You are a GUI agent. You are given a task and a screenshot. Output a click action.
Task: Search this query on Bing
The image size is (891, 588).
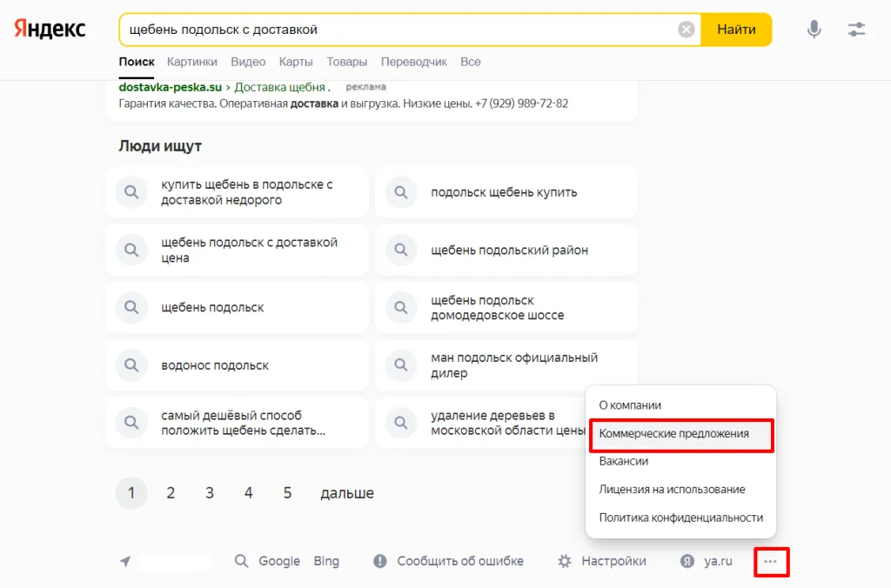(x=326, y=561)
